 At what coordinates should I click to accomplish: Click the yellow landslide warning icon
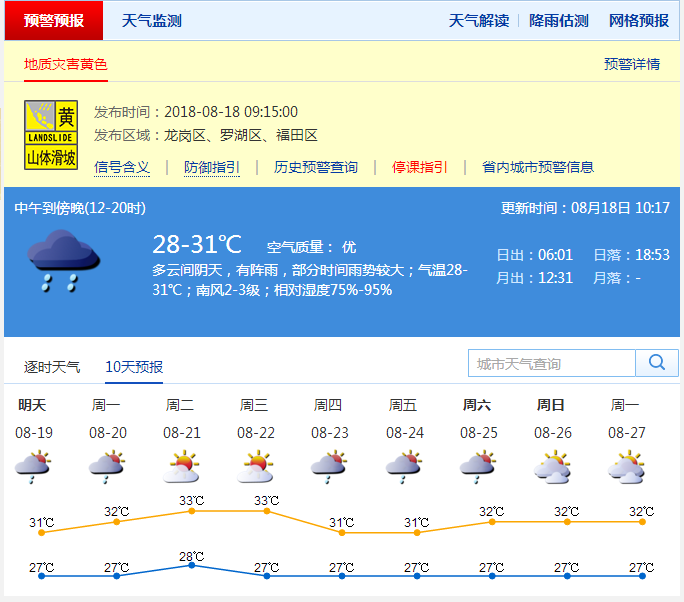(x=51, y=134)
